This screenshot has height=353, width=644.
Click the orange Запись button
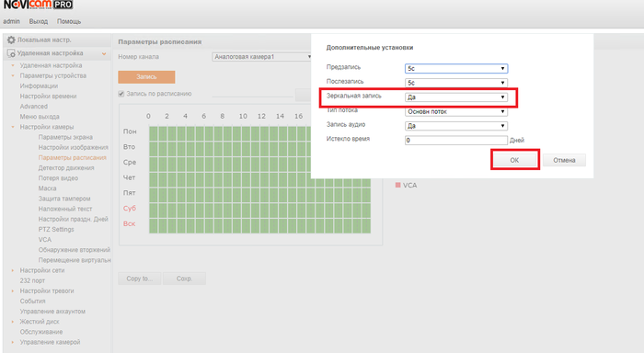pyautogui.click(x=146, y=76)
